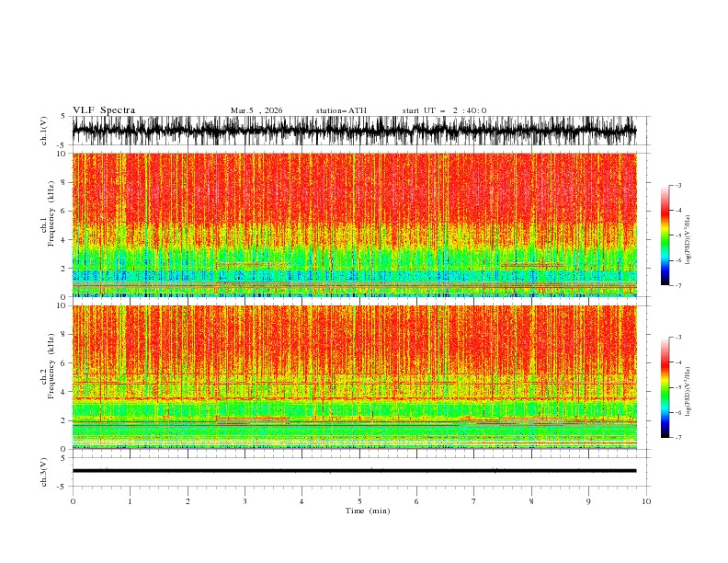Image resolution: width=728 pixels, height=563 pixels.
Task: Click the ch.1 spectrogram plot
Action: [354, 224]
